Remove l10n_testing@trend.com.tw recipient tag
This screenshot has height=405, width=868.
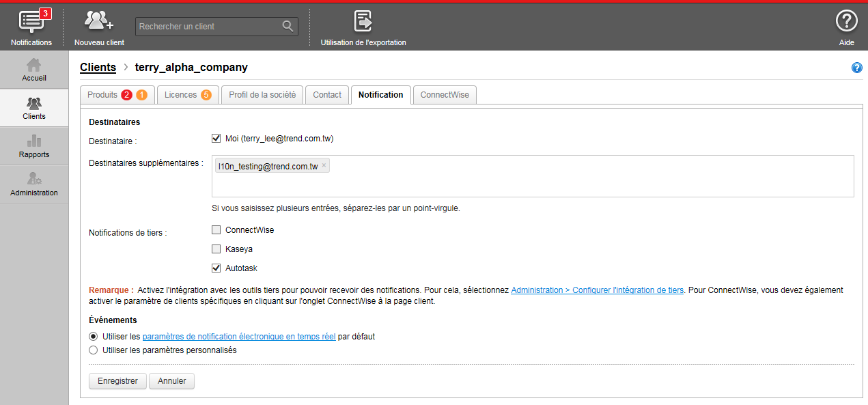tap(324, 166)
